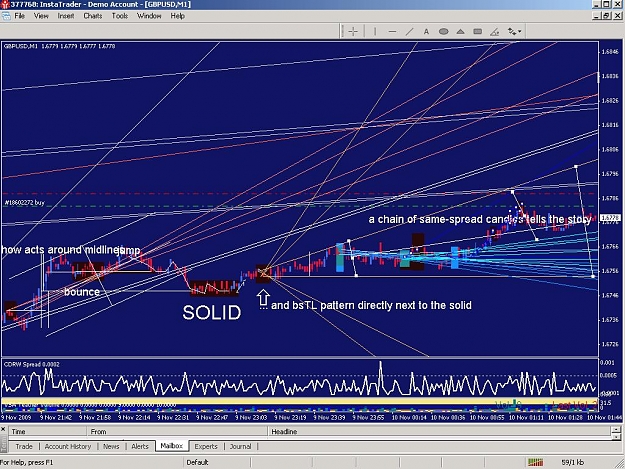The height and width of the screenshot is (469, 625).
Task: Select the Crosshair cursor tool
Action: 353,31
